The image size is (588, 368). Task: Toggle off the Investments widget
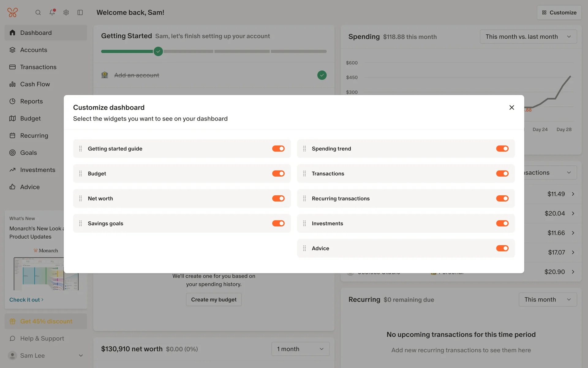pos(502,224)
